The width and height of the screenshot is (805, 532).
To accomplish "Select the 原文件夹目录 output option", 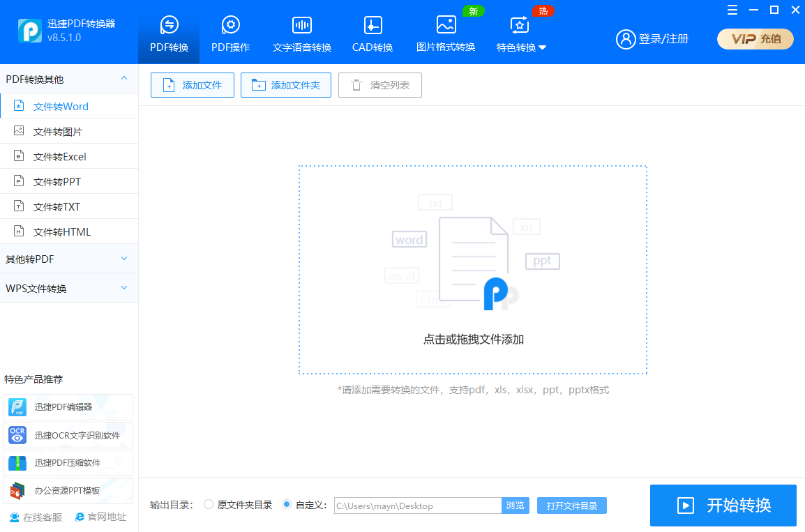I will (208, 505).
